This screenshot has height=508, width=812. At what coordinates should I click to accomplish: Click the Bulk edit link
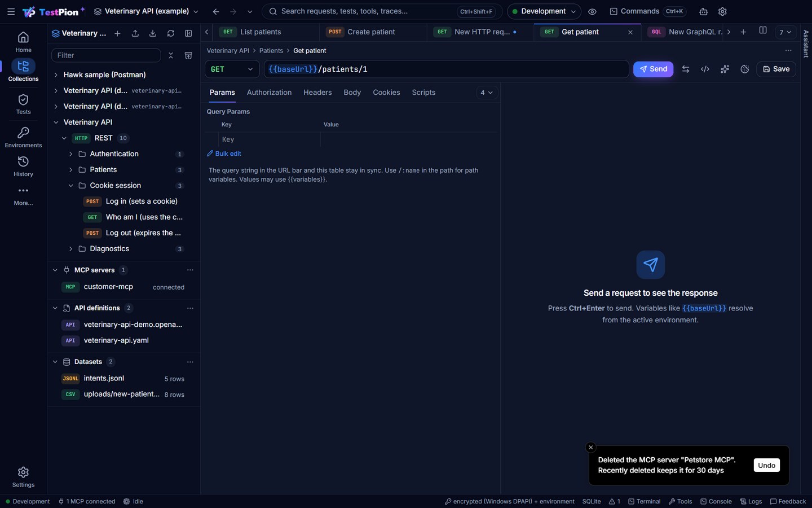tap(224, 154)
